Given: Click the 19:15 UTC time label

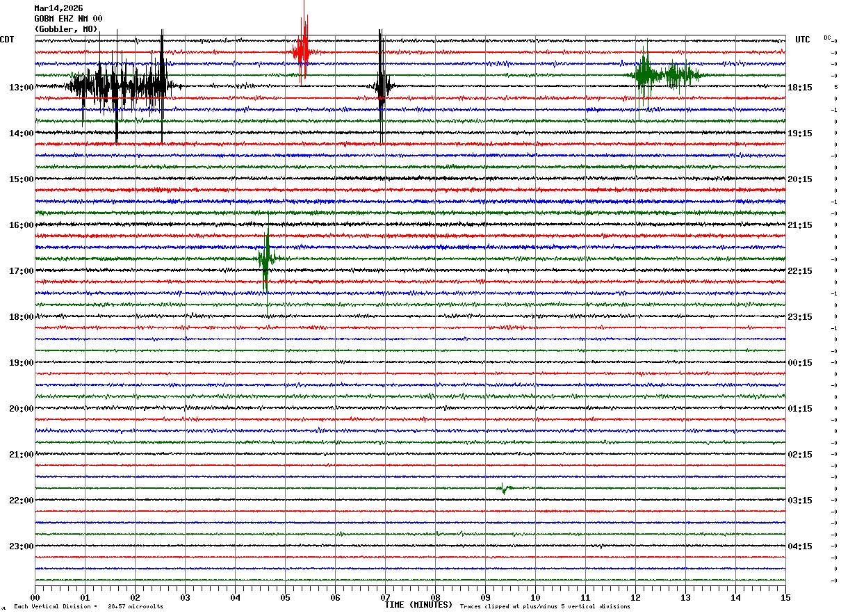Looking at the screenshot, I should [x=799, y=133].
